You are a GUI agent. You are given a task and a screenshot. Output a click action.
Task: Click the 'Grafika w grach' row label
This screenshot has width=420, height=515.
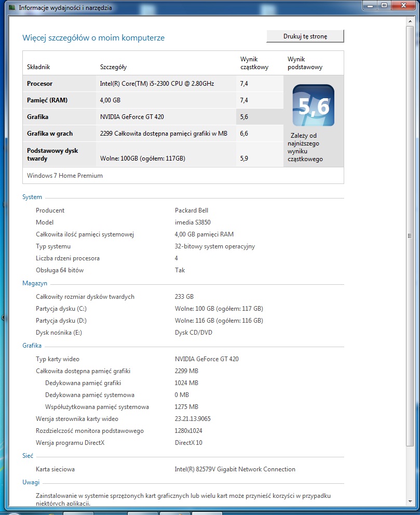[x=50, y=134]
